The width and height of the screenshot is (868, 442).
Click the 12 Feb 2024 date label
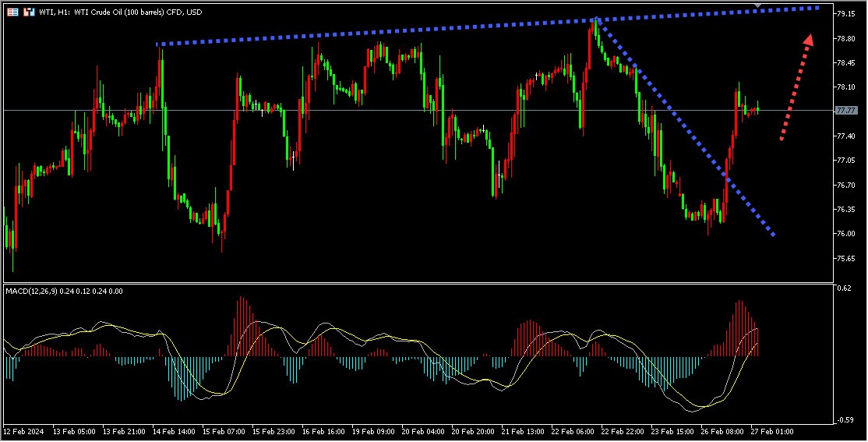[x=23, y=431]
